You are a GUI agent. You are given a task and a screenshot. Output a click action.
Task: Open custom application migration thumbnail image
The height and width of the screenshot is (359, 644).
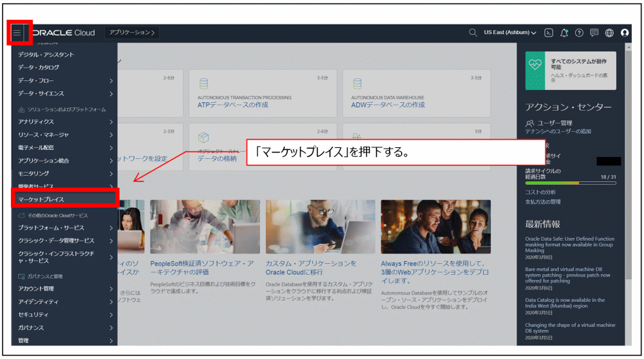pyautogui.click(x=320, y=226)
